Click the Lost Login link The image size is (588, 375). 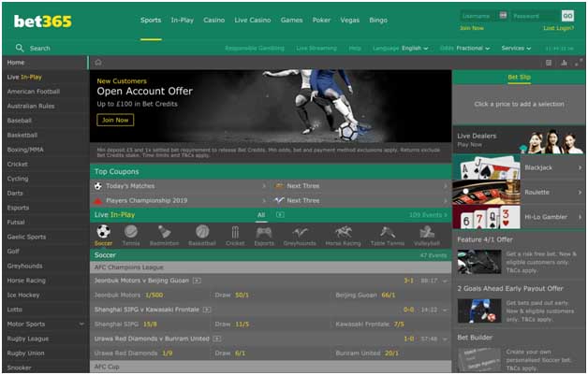tap(559, 29)
